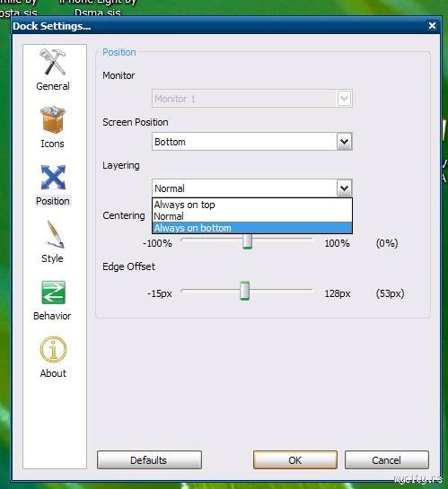The image size is (448, 489).
Task: Click the General label in sidebar
Action: click(53, 86)
